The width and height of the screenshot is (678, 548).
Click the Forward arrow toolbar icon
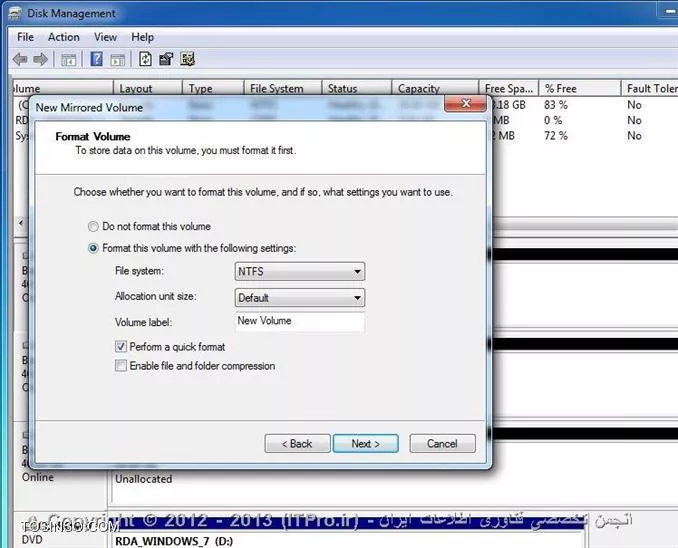[41, 59]
